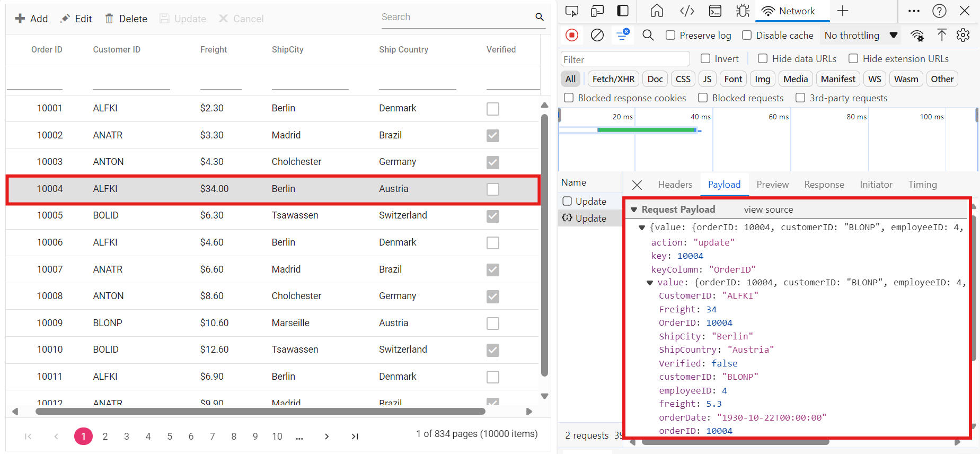Open the network search magnifier
The width and height of the screenshot is (980, 454).
pyautogui.click(x=648, y=35)
